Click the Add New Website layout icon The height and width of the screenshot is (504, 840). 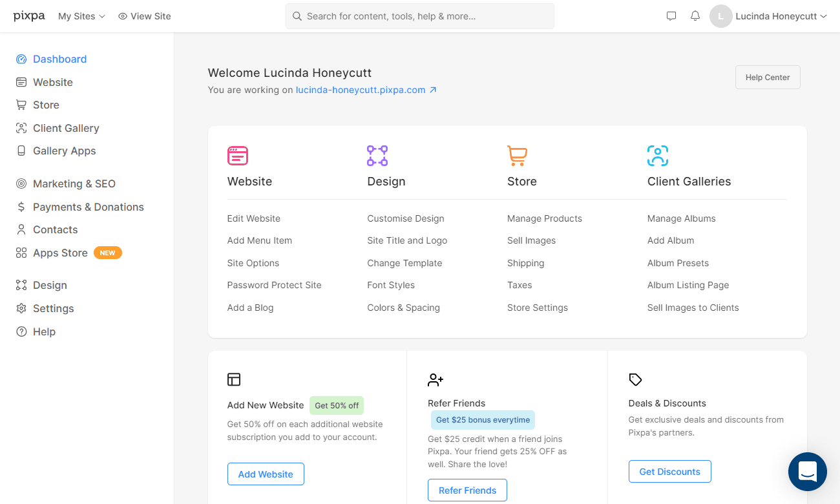tap(234, 379)
